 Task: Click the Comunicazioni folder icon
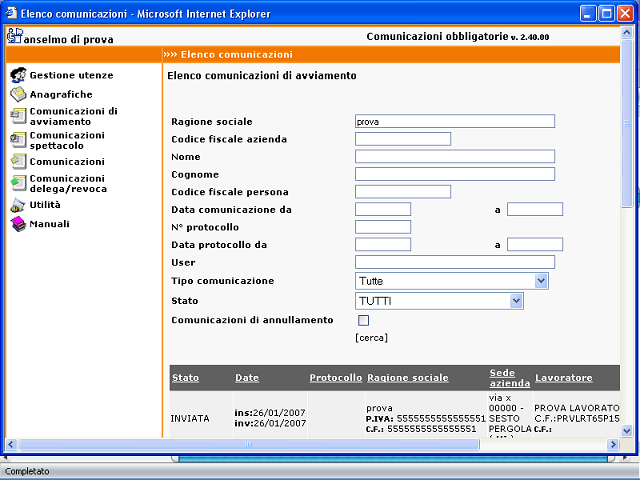[18, 162]
